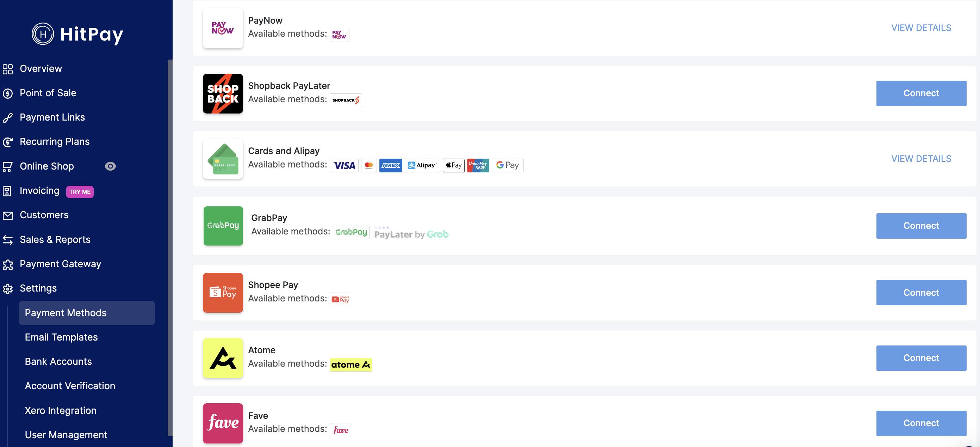980x447 pixels.
Task: Toggle the Online Shop eye visibility icon
Action: pyautogui.click(x=110, y=166)
